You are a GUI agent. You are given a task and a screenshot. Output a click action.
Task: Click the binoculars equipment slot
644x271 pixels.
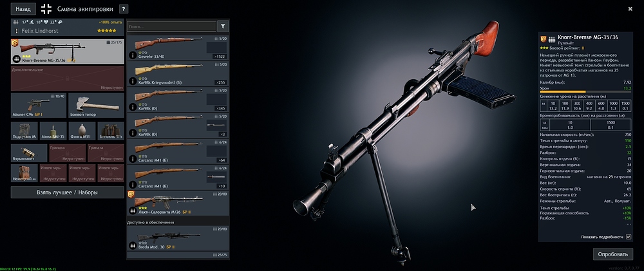[110, 131]
